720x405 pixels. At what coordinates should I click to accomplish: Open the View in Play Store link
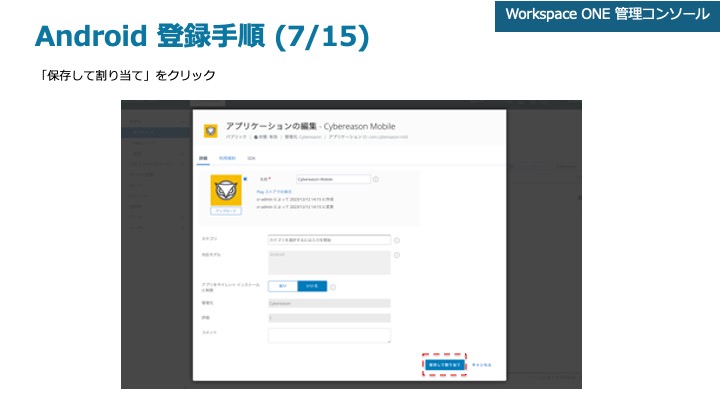tap(274, 191)
